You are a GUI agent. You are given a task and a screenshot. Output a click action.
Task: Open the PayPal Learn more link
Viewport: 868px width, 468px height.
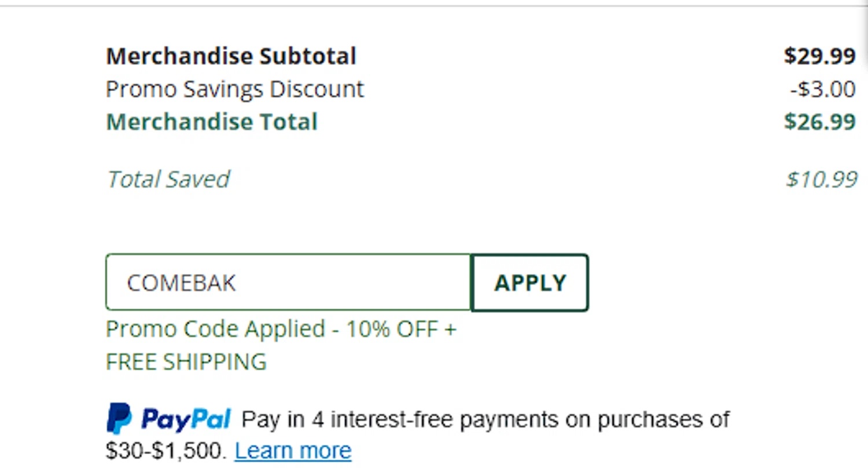coord(293,451)
